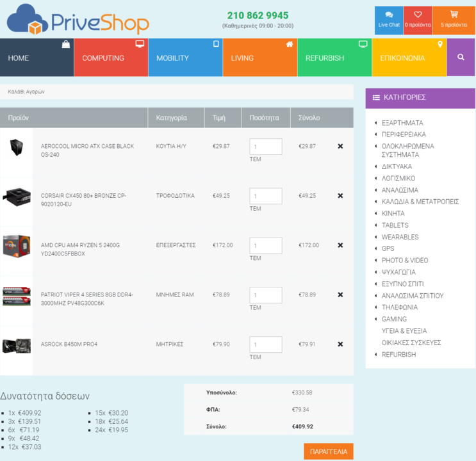Expand the ΚΙΝΗΤΑ category
Viewport: 476px width, 461px height.
[393, 214]
